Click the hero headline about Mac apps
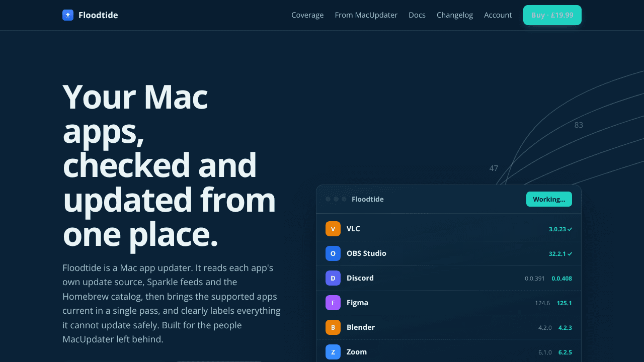This screenshot has height=362, width=644. point(169,166)
